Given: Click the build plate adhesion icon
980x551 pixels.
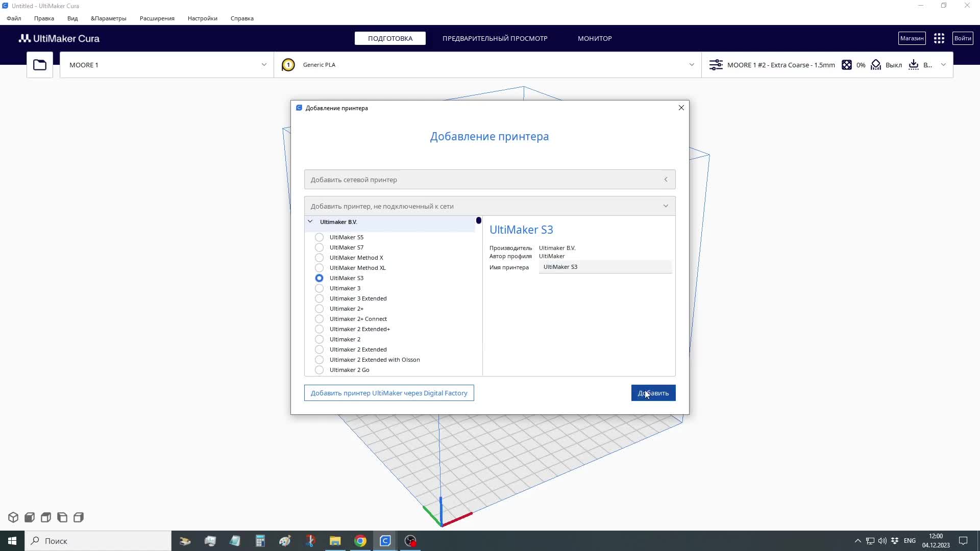Looking at the screenshot, I should 914,65.
